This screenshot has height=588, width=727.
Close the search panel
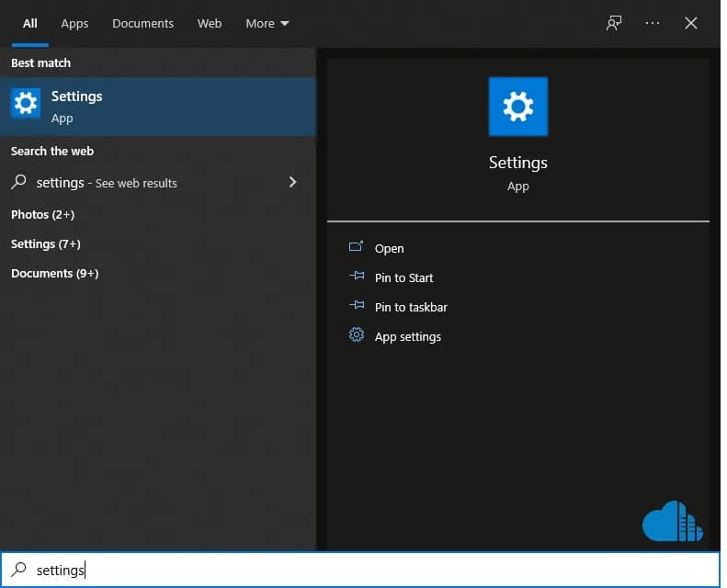click(x=691, y=23)
